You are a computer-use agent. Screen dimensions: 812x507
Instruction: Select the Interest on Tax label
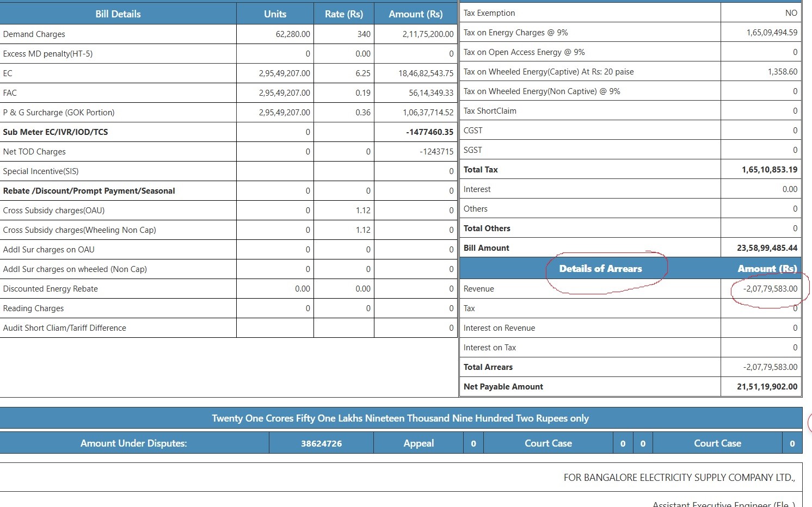[490, 348]
